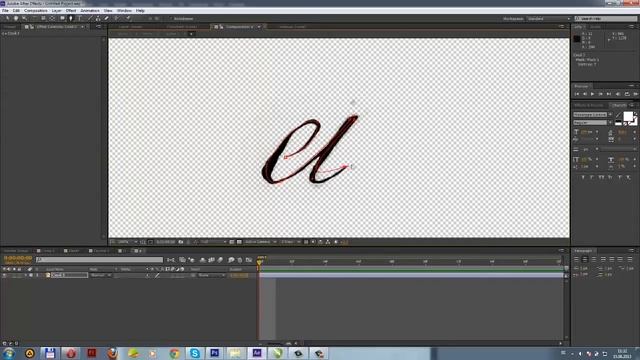Click the timeline zoom slider
Screen dimensions: 640x360
[277, 343]
